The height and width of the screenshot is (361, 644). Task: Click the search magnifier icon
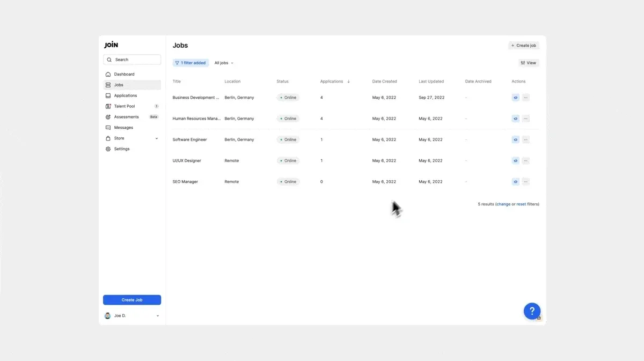(109, 60)
